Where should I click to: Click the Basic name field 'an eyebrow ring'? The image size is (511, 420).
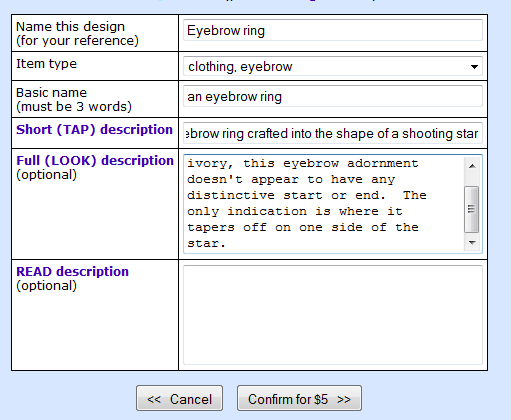point(333,97)
